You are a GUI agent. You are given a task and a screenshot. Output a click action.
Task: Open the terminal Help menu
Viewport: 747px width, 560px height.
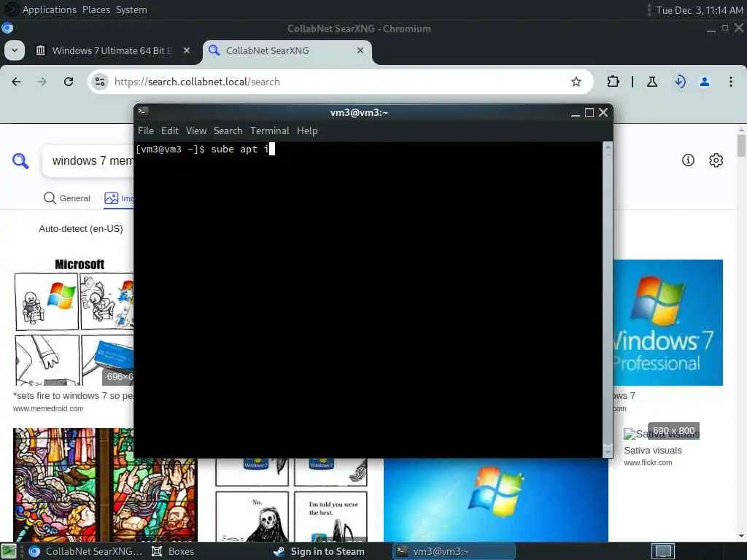(x=307, y=131)
